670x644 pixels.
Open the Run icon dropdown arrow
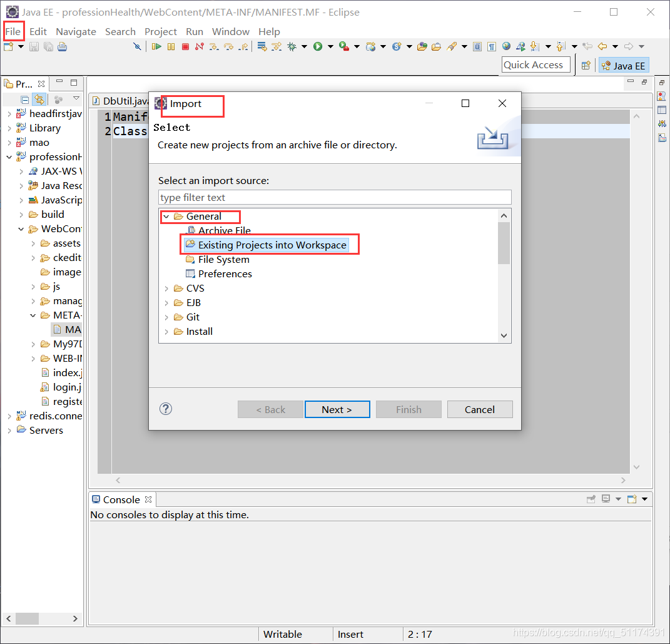[330, 46]
